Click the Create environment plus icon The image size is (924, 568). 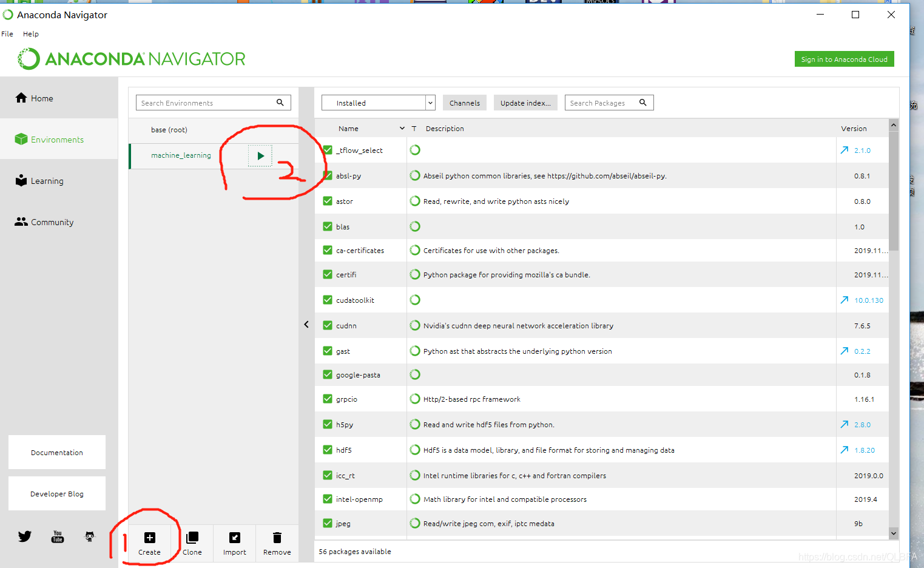(149, 538)
